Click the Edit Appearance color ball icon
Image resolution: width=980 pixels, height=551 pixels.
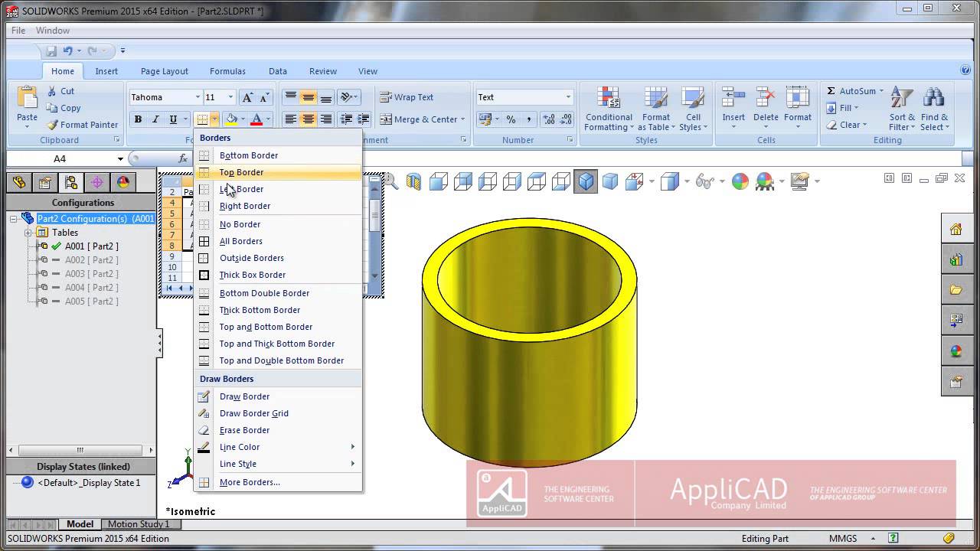[740, 181]
